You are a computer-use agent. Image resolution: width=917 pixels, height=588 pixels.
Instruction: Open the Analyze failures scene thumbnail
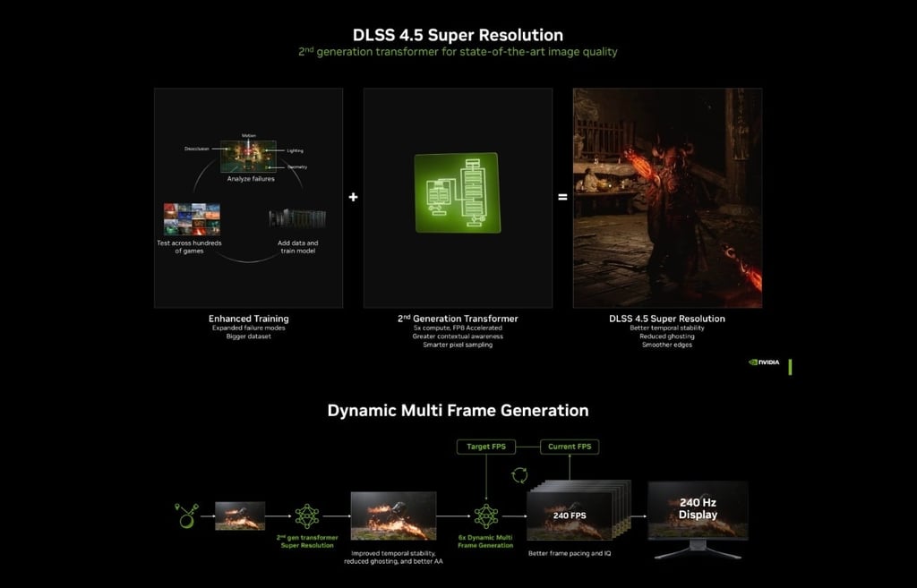(249, 156)
